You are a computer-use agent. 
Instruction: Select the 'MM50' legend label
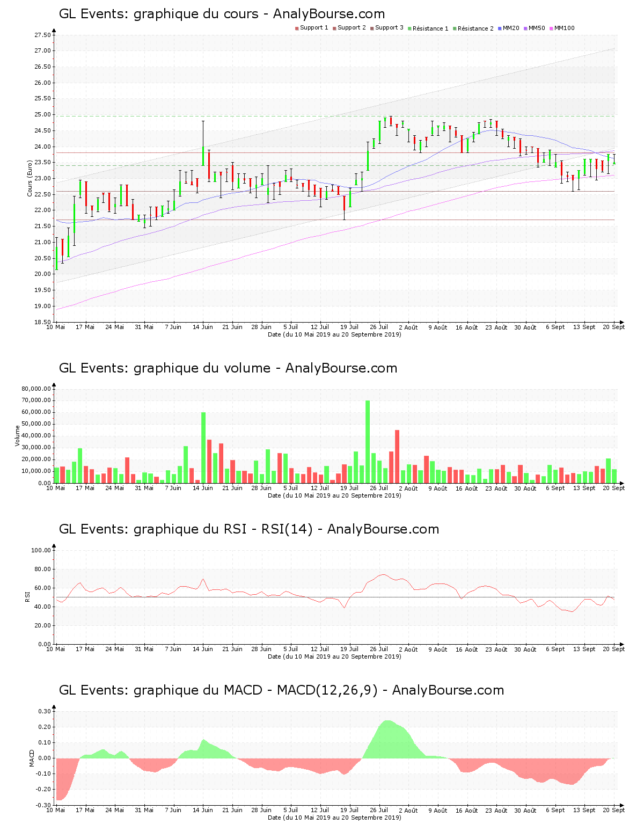click(x=537, y=28)
